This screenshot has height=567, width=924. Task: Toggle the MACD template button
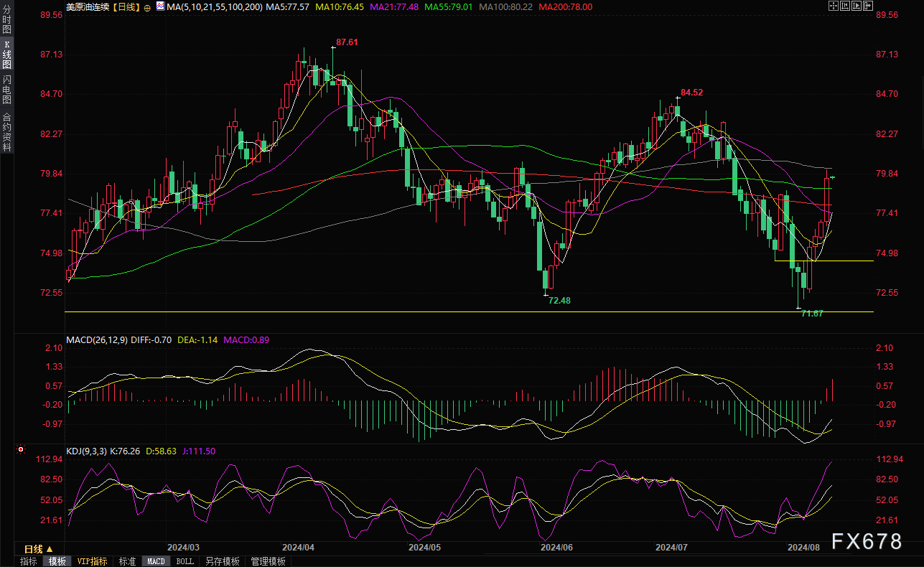(x=156, y=561)
